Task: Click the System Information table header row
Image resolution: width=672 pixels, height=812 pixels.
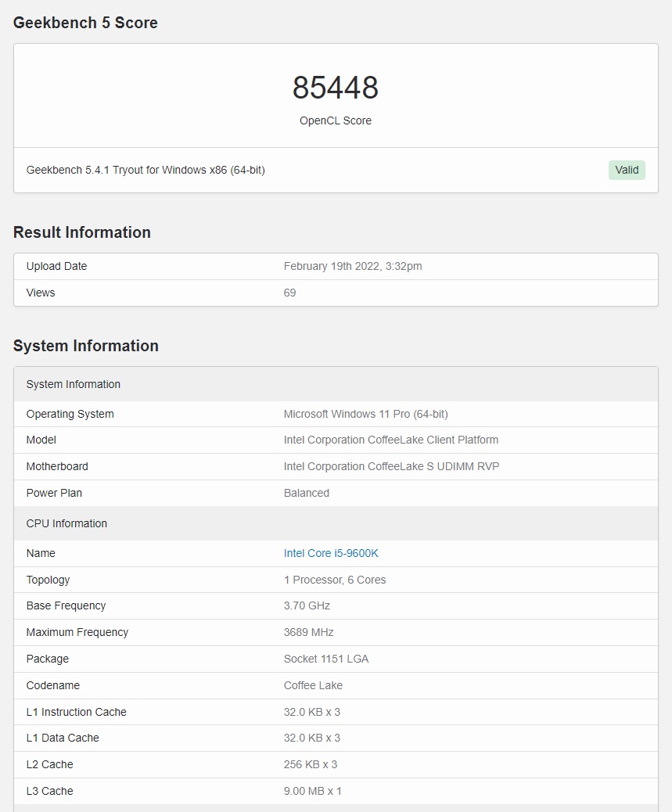Action: point(336,384)
